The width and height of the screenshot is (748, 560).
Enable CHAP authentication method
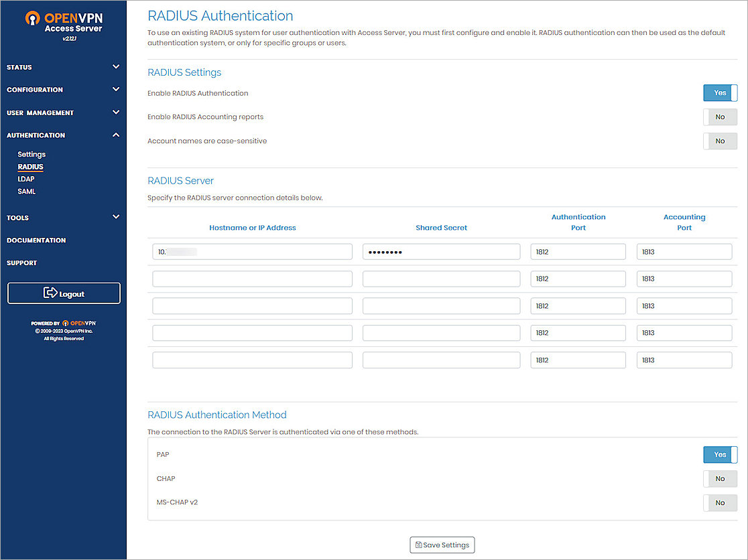(720, 478)
